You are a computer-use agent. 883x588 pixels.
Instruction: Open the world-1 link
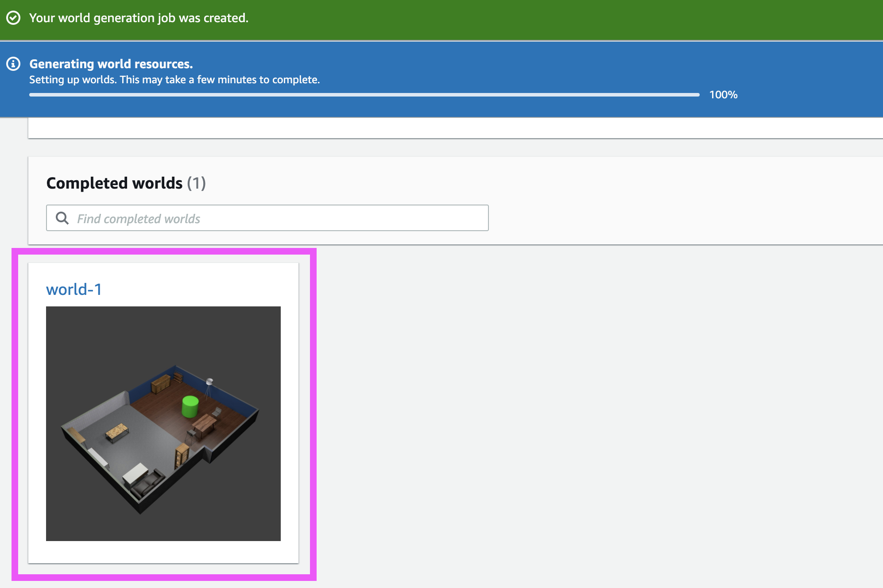click(74, 290)
